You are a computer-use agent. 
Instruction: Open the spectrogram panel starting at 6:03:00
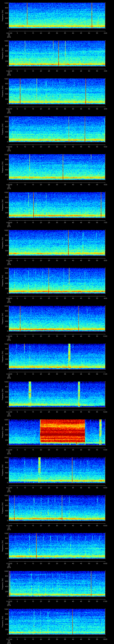point(57,91)
